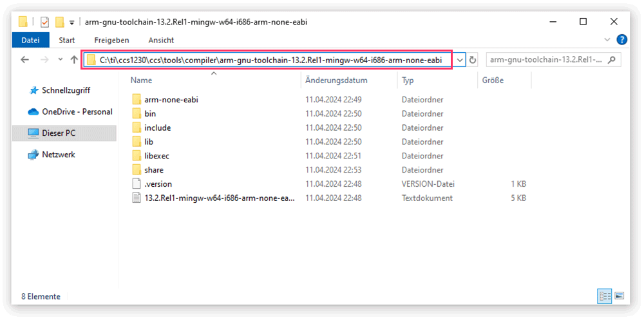This screenshot has height=322, width=644.
Task: Expand the address bar history dropdown
Action: (460, 61)
